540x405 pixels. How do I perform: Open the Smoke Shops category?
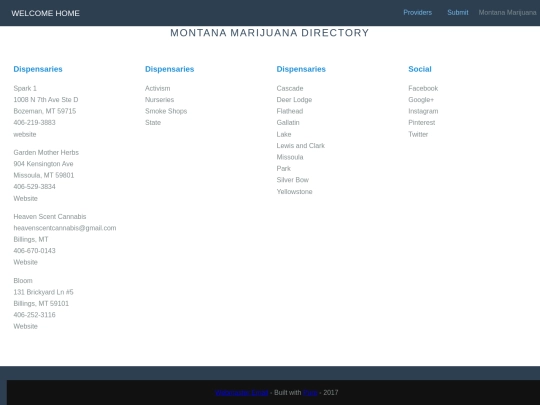166,111
